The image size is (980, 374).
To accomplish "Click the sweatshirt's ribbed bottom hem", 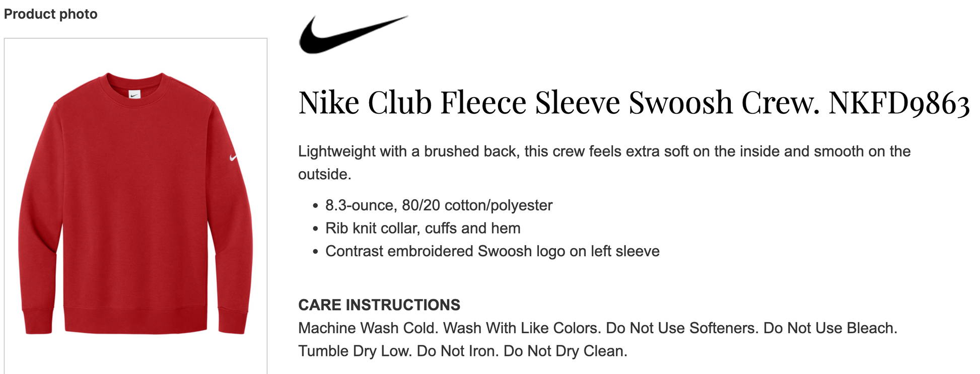I will (135, 320).
